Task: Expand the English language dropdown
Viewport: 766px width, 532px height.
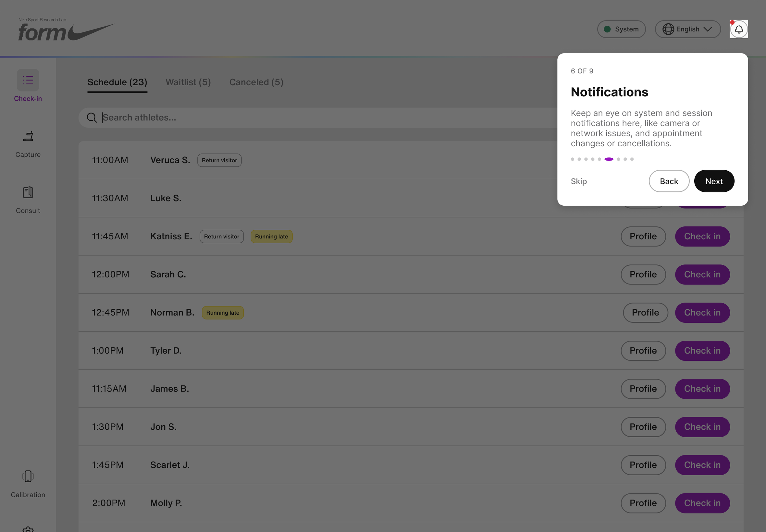Action: tap(688, 29)
